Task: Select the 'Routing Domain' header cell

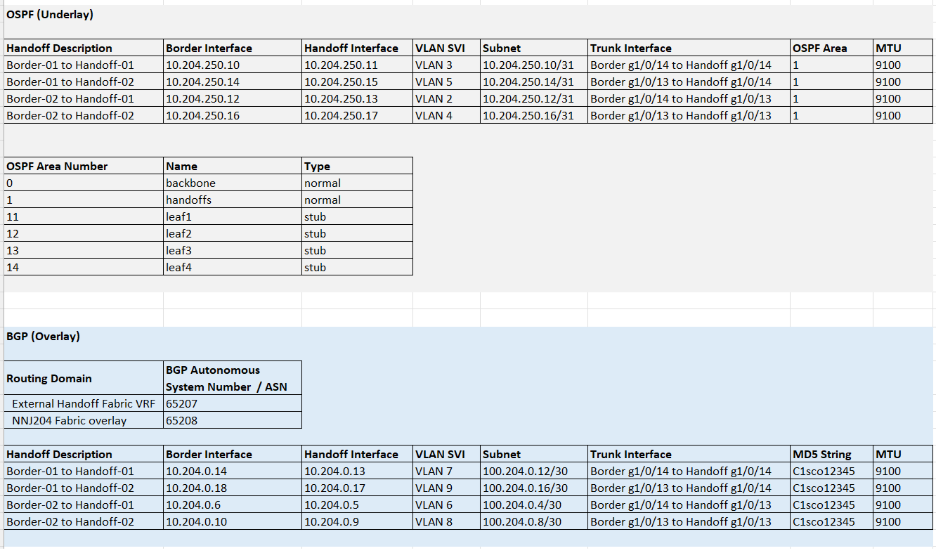Action: 84,378
